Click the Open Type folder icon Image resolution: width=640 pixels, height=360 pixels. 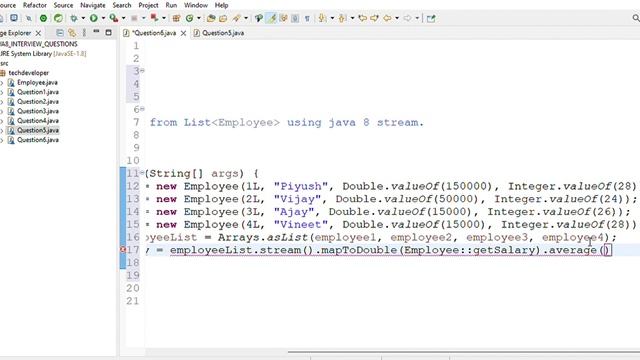click(x=211, y=18)
